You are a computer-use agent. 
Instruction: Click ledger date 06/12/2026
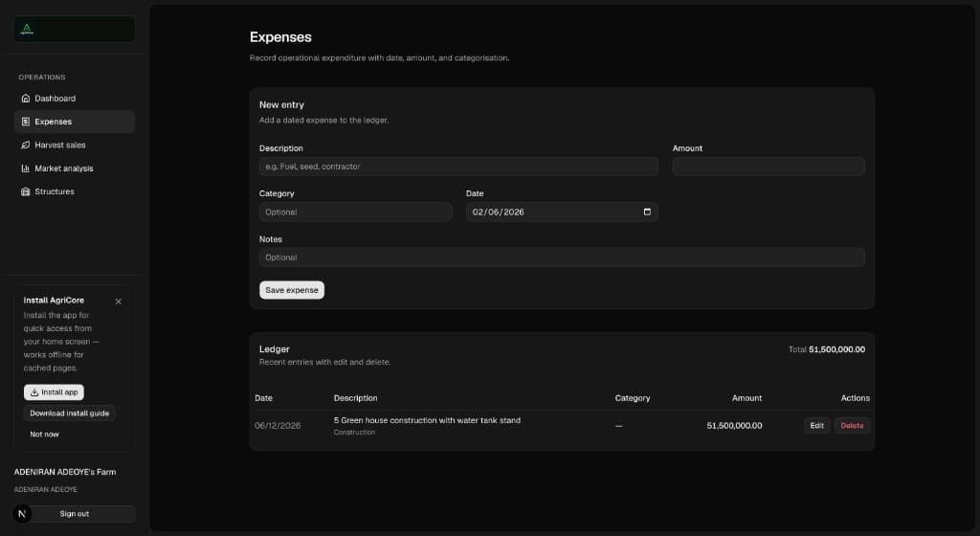click(x=278, y=425)
